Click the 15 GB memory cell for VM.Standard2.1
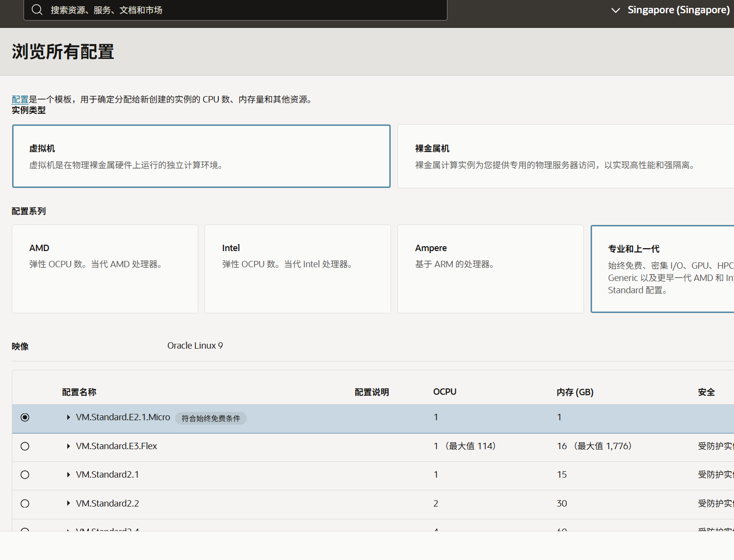 [x=562, y=475]
